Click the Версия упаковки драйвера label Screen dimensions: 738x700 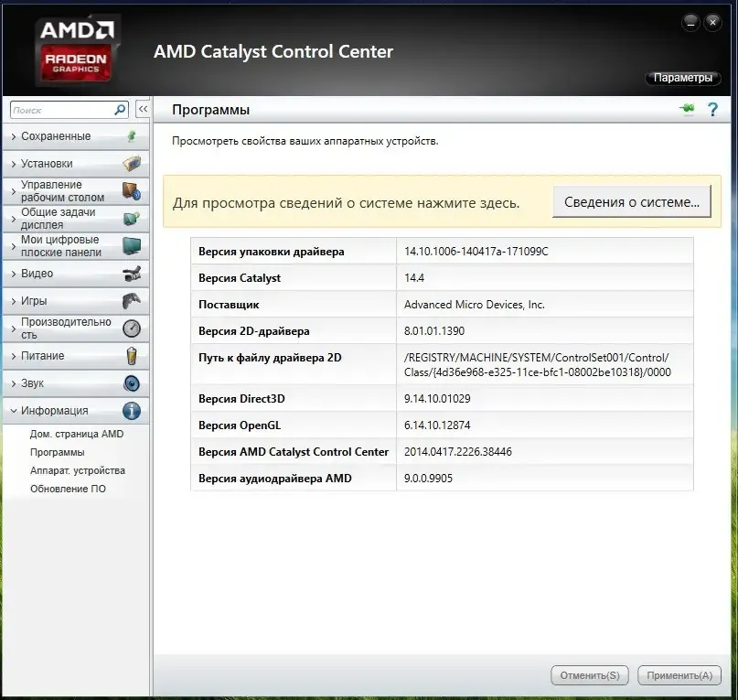[271, 252]
